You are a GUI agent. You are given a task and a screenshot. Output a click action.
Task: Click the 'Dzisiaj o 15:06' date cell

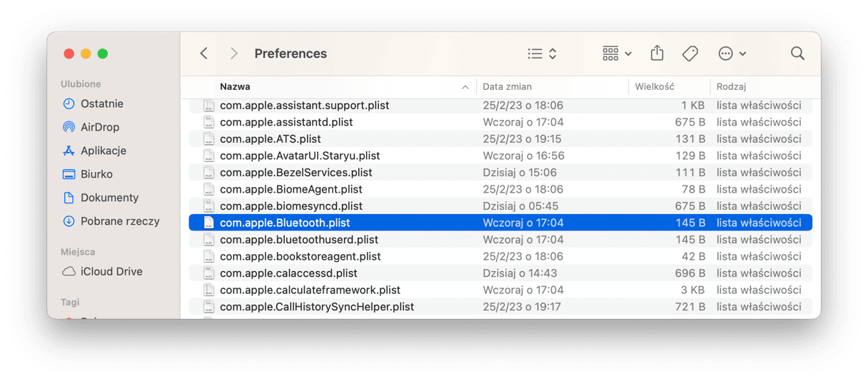click(x=520, y=172)
